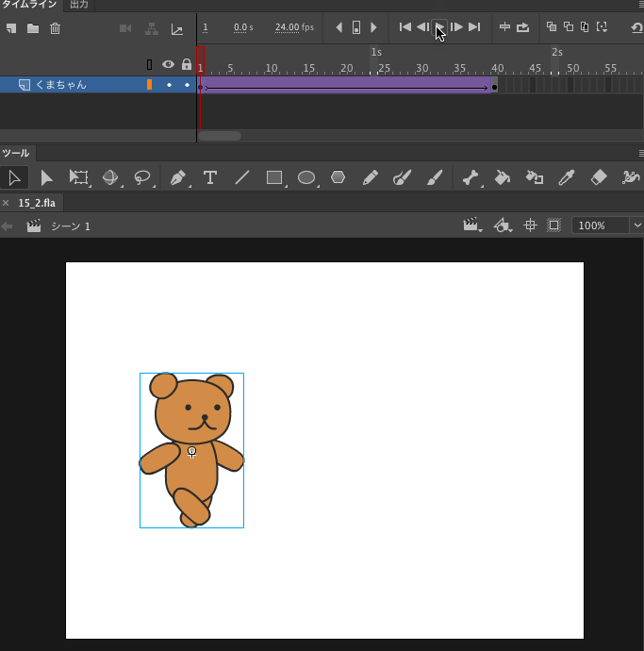Select the 15_2.fla document tab
Screen dimensions: 644x651
point(37,203)
